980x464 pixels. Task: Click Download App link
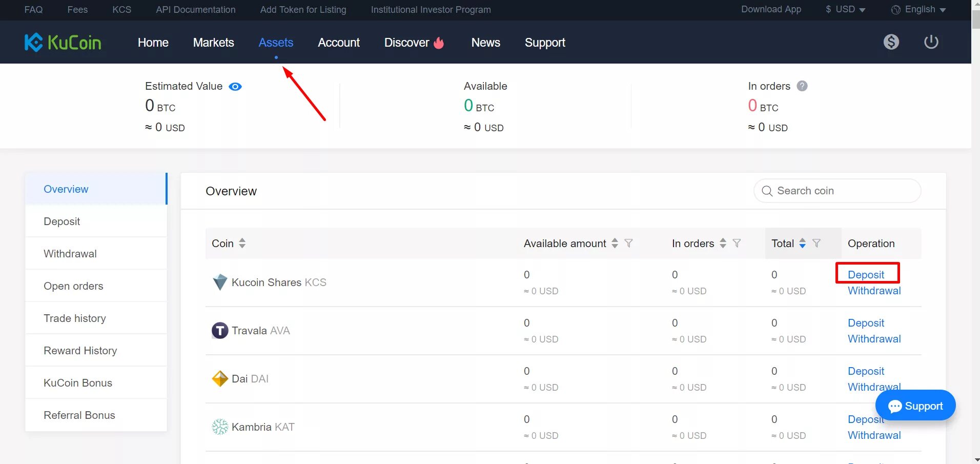[771, 9]
